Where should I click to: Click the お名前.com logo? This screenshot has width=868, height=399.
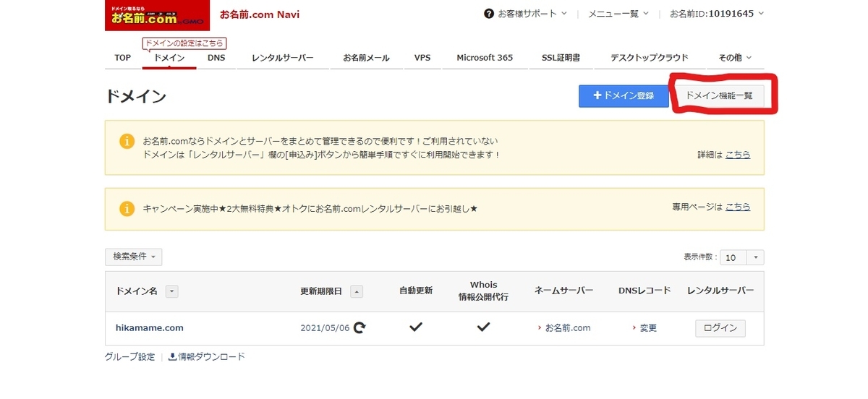(158, 15)
